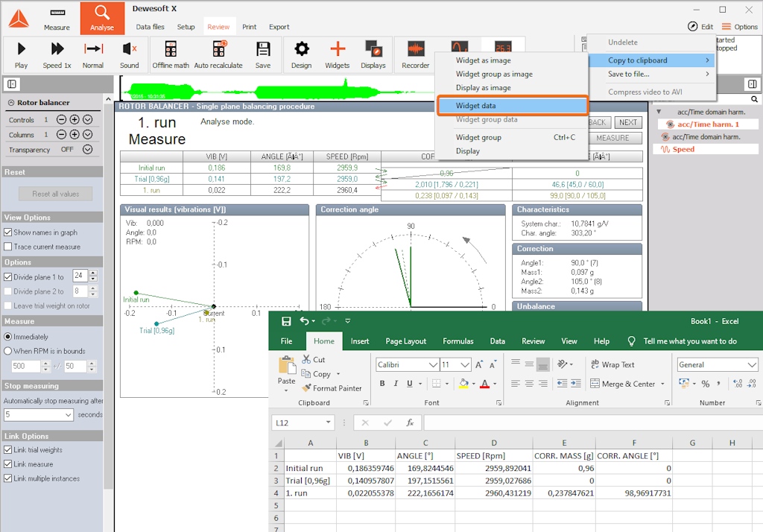The image size is (763, 532).
Task: Toggle Show names in graph
Action: [7, 232]
